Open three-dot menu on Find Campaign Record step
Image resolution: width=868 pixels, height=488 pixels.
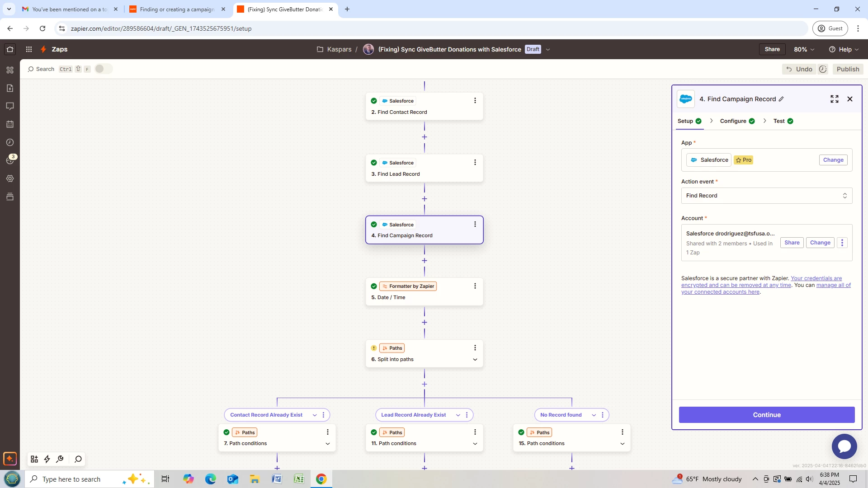coord(475,224)
